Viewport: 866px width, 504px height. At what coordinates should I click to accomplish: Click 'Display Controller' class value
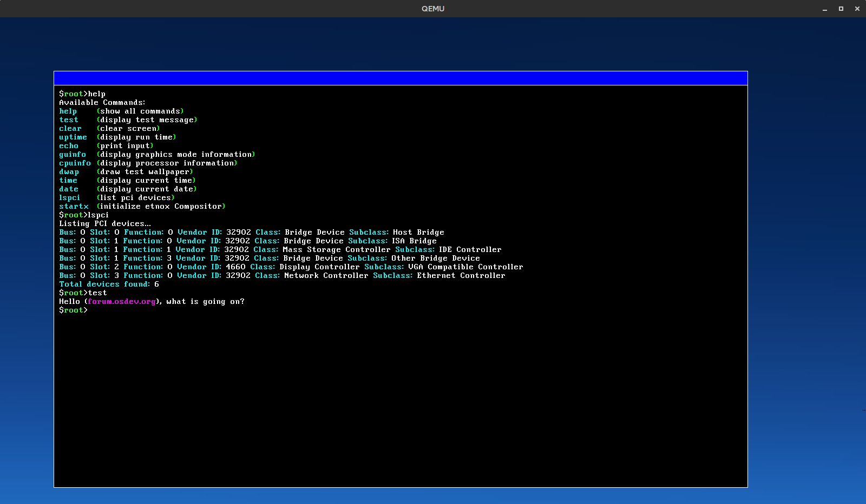[x=319, y=267]
